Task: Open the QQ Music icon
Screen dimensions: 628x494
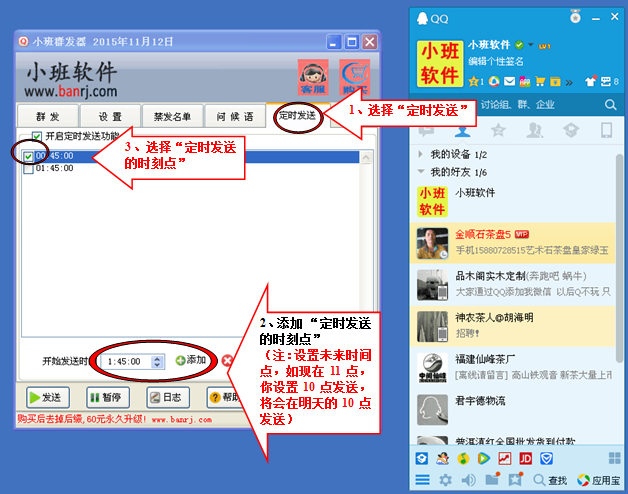Action: 463,458
